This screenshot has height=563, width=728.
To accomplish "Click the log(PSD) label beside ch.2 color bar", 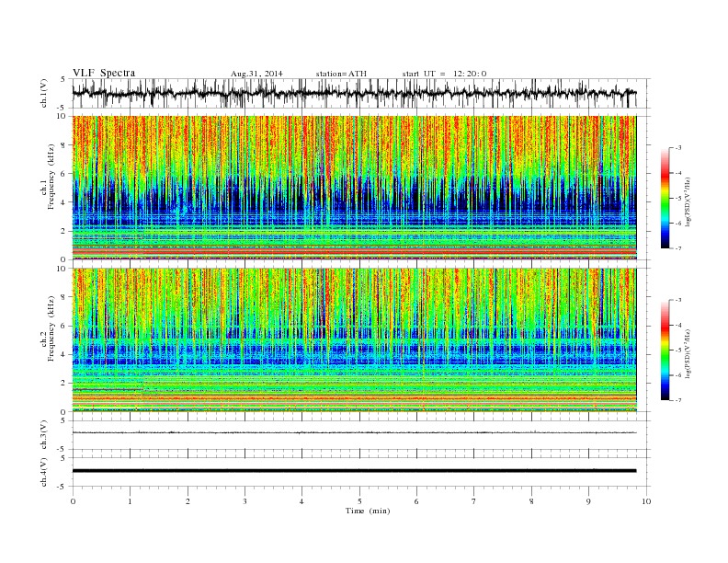I will click(687, 353).
